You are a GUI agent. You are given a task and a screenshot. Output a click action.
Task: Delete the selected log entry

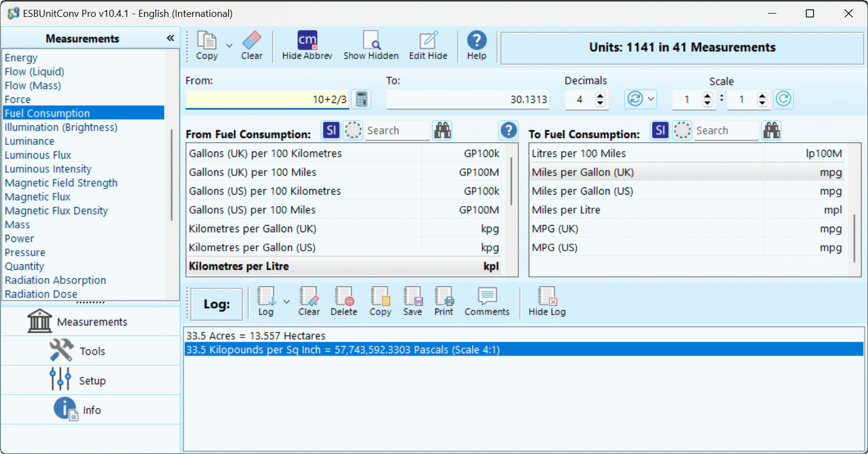(344, 302)
